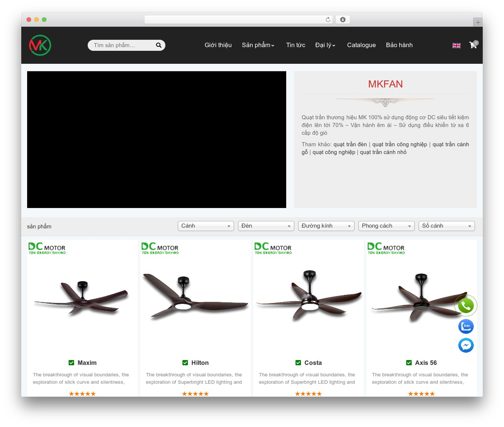Open a new browser tab with plus icon
This screenshot has width=504, height=427.
point(478,22)
